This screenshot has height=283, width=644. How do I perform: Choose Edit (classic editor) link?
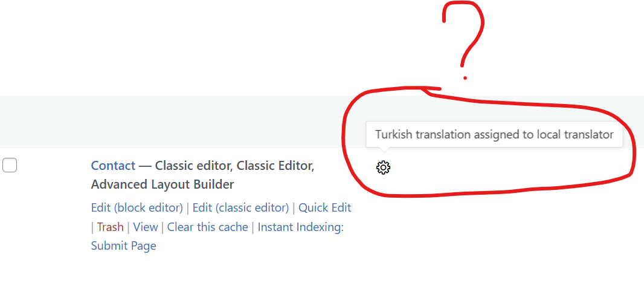pos(240,208)
